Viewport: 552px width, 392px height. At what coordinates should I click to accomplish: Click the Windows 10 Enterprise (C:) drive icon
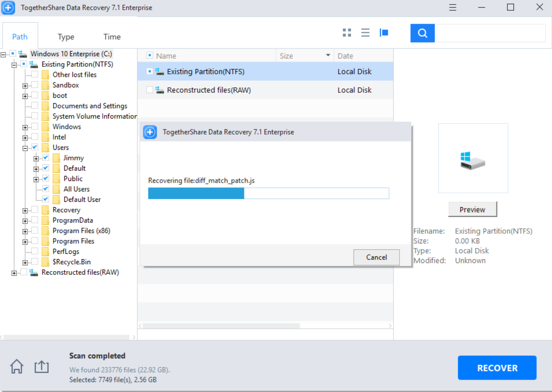click(23, 54)
